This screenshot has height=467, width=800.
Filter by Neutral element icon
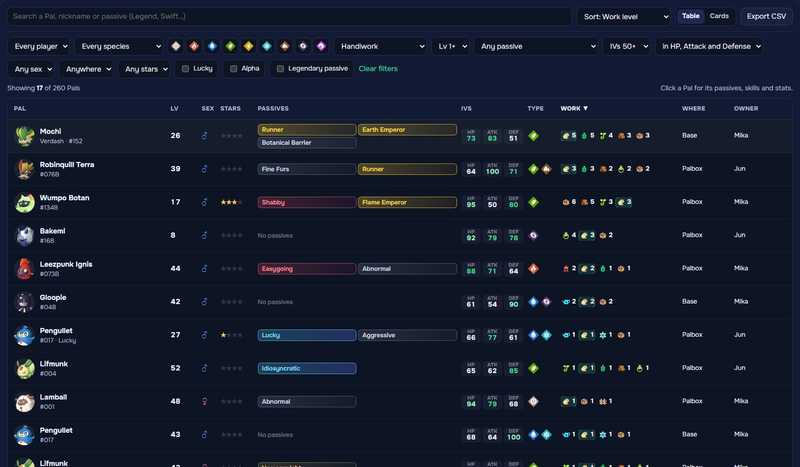[176, 46]
